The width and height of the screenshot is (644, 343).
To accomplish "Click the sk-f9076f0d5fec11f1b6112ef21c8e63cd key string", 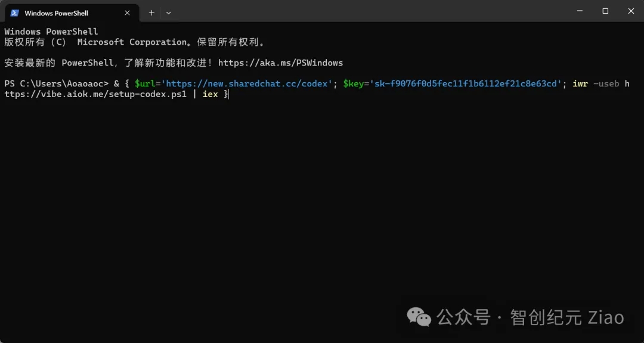I will (465, 84).
